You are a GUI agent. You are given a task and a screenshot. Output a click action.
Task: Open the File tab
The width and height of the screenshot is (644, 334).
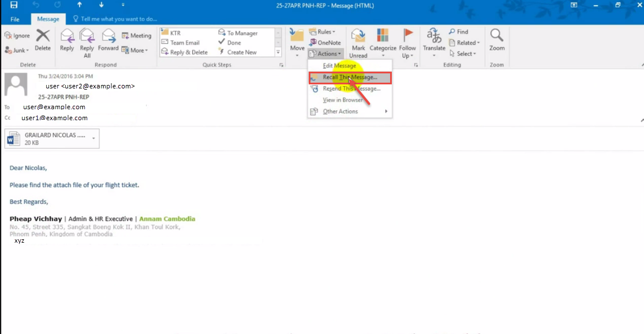[x=14, y=19]
